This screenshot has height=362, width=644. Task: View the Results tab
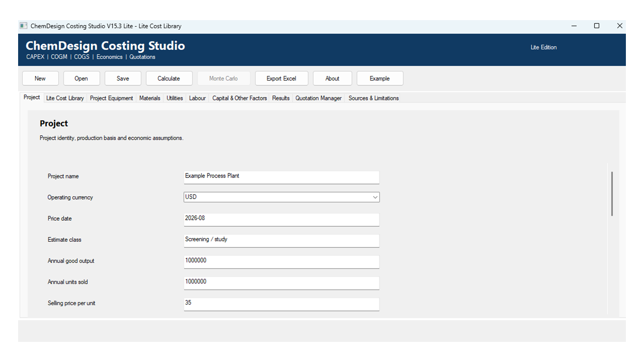(x=281, y=98)
